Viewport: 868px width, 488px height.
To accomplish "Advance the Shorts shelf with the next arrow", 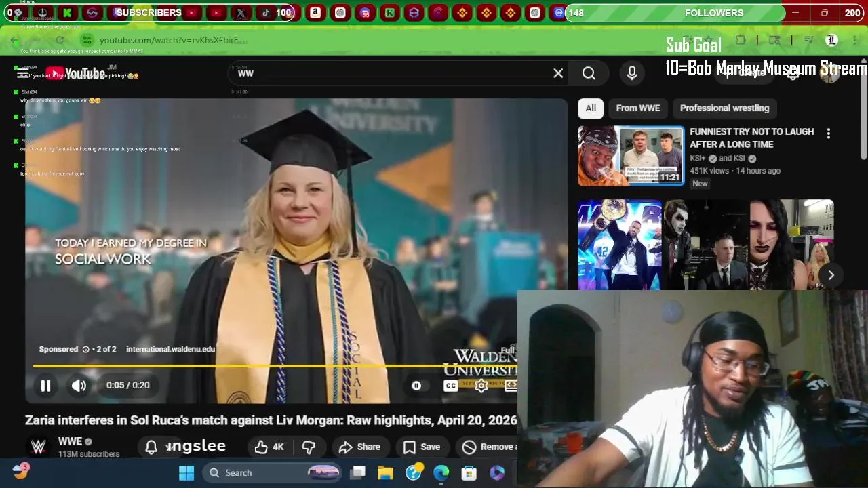I will tap(831, 275).
